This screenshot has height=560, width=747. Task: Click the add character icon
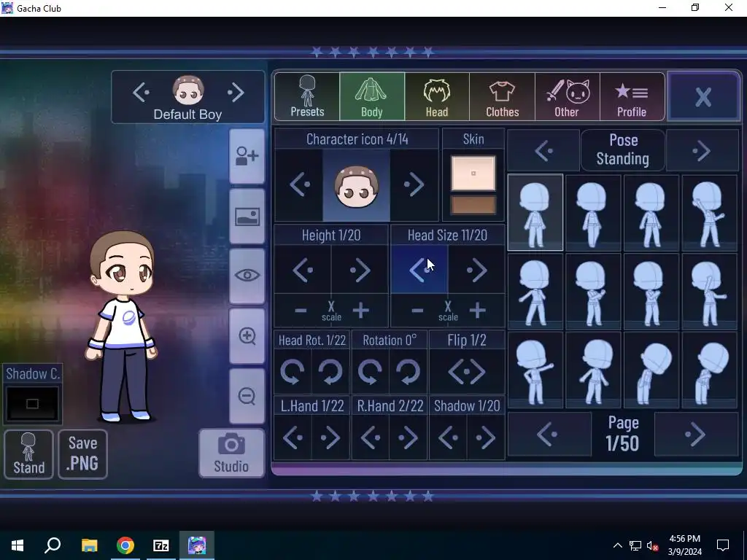(x=247, y=156)
